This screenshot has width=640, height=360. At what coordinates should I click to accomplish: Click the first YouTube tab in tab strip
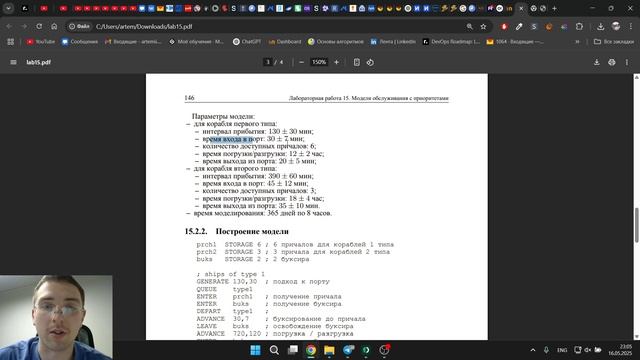44,8
